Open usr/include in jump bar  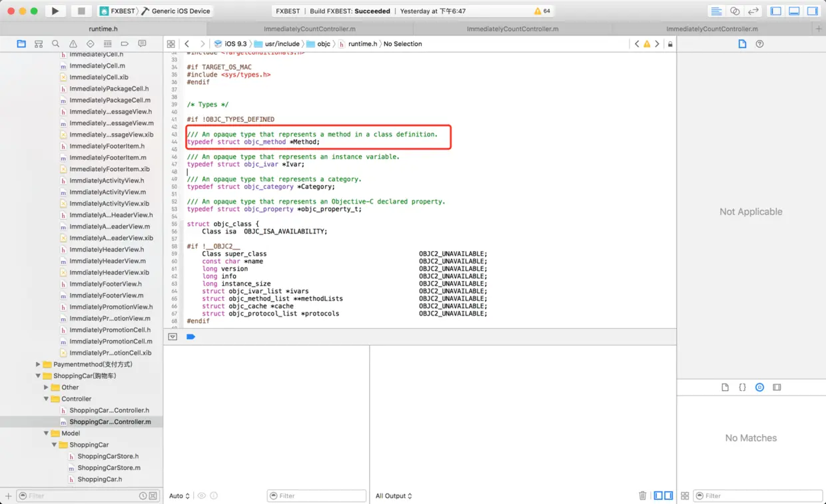[278, 44]
